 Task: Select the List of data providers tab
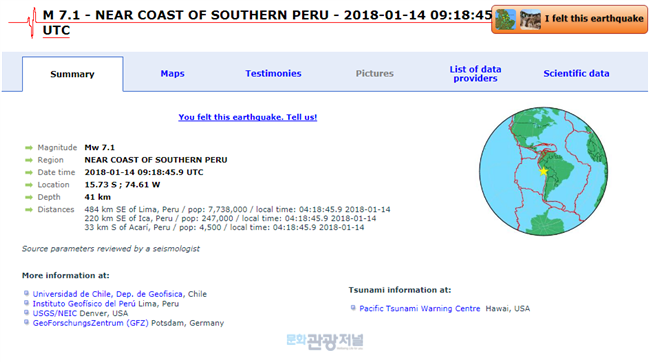tap(475, 73)
